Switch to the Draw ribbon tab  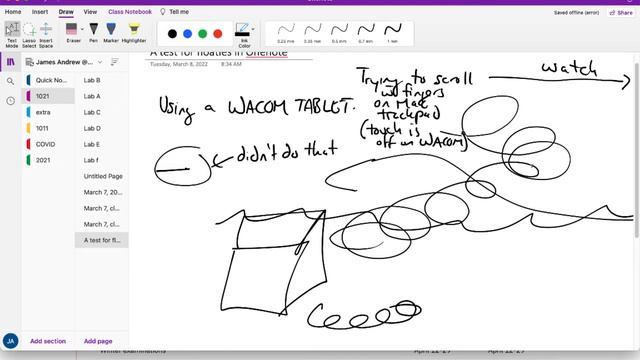point(66,12)
